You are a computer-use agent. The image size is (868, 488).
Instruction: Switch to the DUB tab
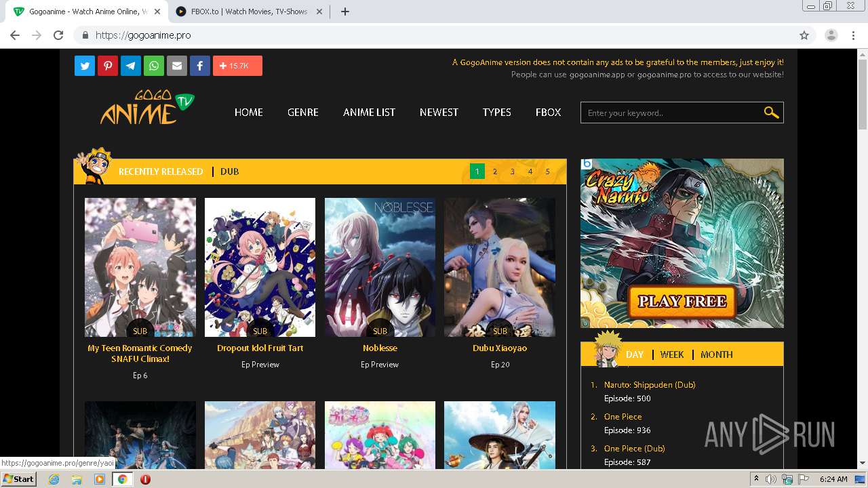pos(230,171)
